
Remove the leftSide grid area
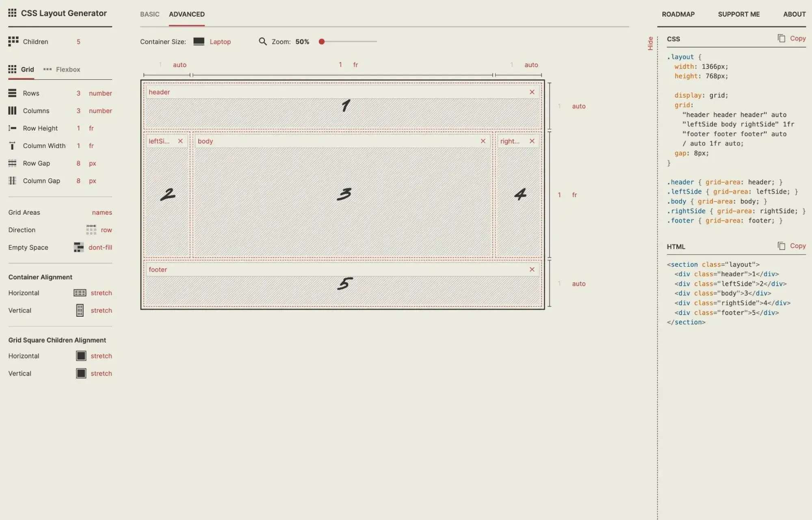point(180,141)
